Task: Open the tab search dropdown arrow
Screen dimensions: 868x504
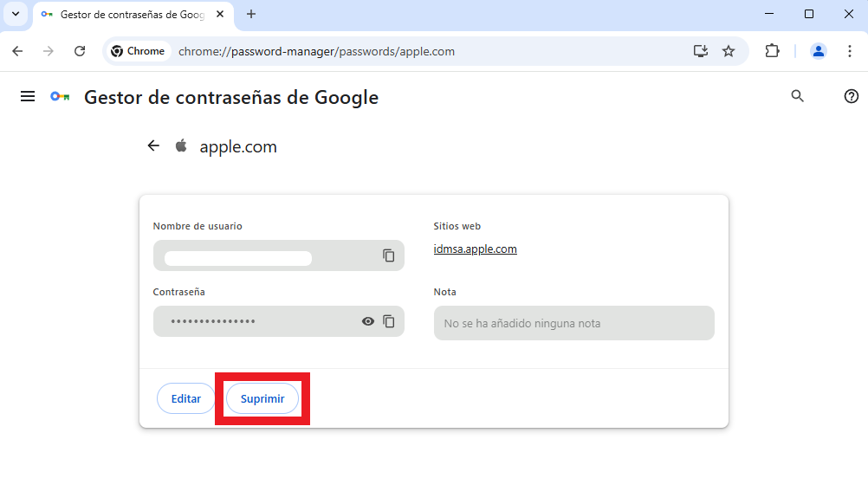Action: click(16, 14)
